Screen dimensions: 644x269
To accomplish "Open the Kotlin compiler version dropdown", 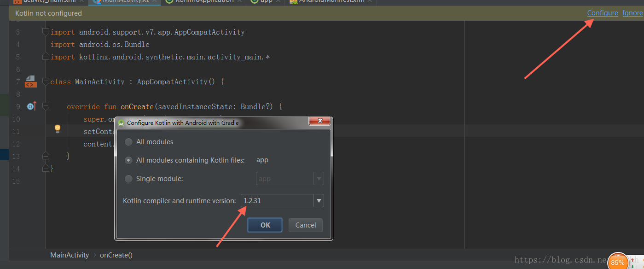I will point(318,200).
